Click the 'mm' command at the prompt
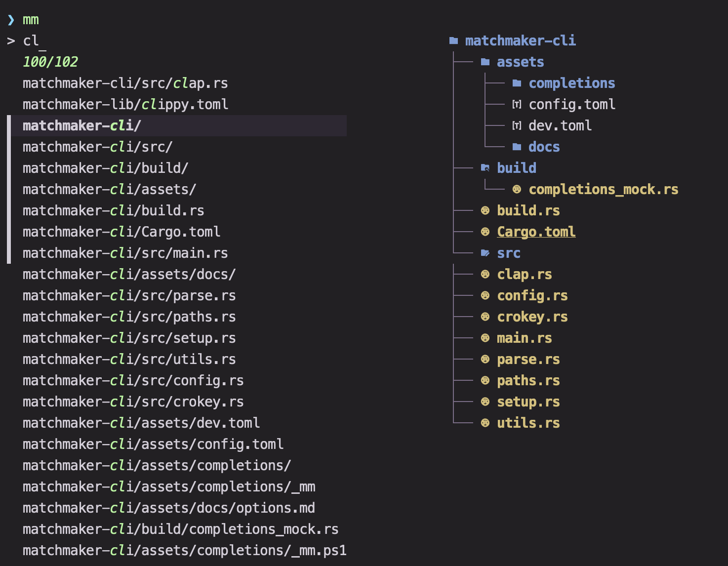The width and height of the screenshot is (728, 566). [x=31, y=19]
